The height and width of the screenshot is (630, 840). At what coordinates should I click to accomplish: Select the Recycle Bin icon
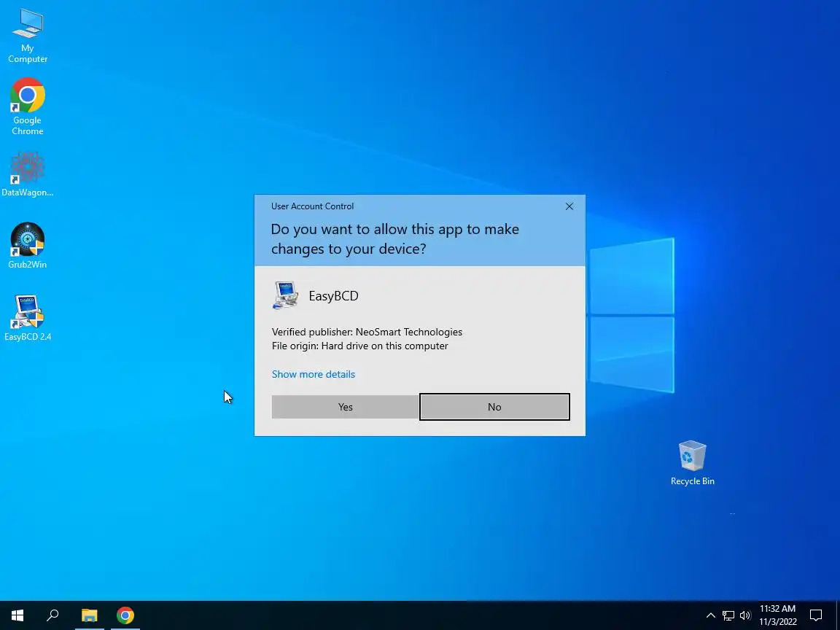[x=692, y=463]
